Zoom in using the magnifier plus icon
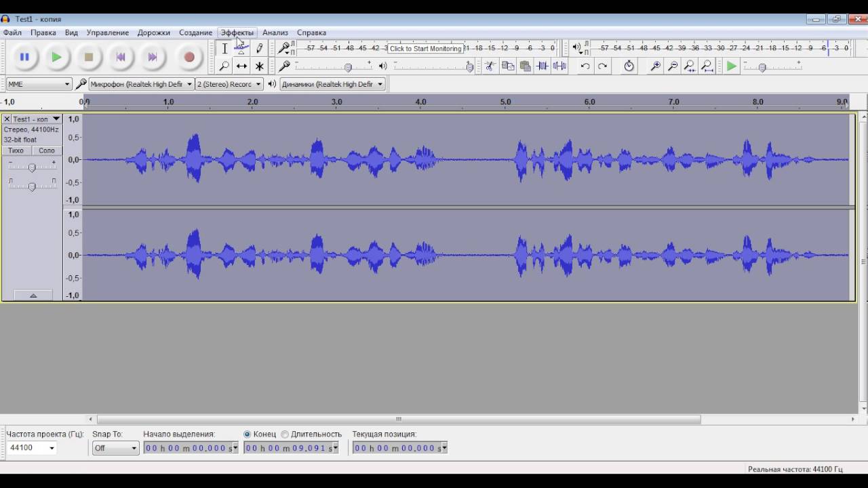The image size is (868, 488). click(655, 66)
